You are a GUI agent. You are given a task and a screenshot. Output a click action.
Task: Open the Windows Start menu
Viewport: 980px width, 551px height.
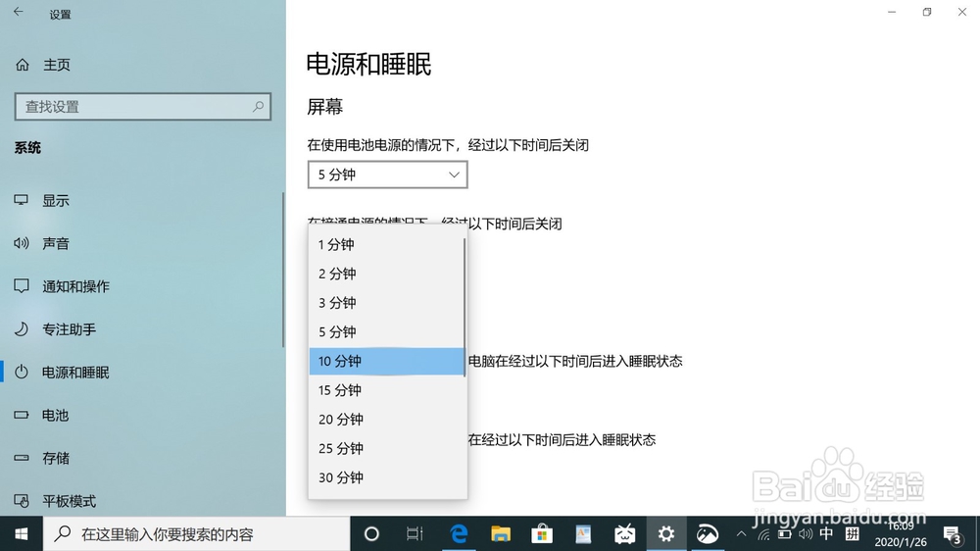[x=22, y=534]
